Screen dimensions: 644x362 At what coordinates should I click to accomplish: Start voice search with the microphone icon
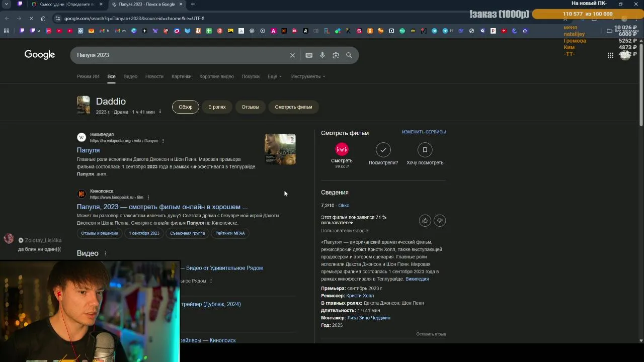323,55
